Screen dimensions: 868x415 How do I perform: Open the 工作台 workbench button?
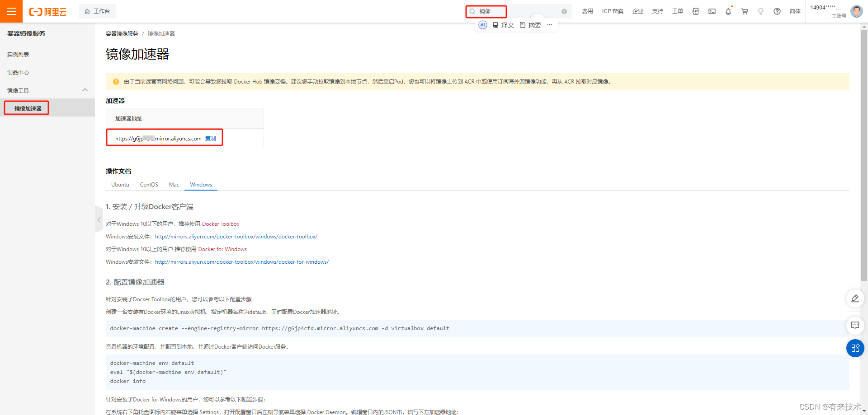(97, 11)
